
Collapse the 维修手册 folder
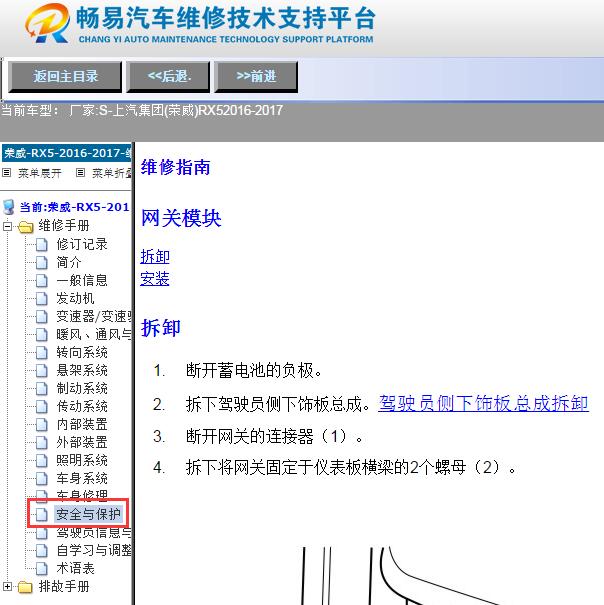coord(7,226)
